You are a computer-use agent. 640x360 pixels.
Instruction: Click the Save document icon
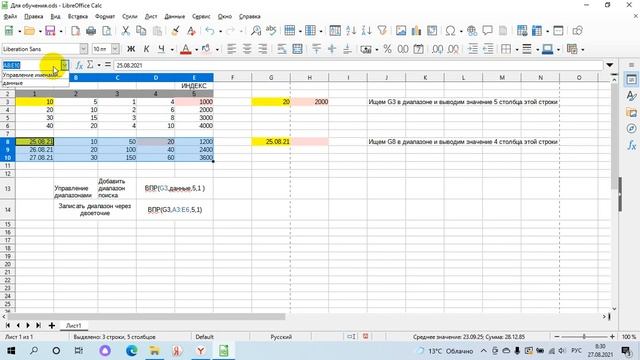(x=50, y=31)
